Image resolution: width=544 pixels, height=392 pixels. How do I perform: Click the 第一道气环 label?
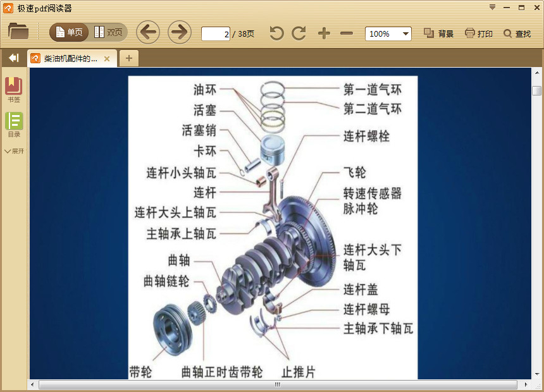373,90
